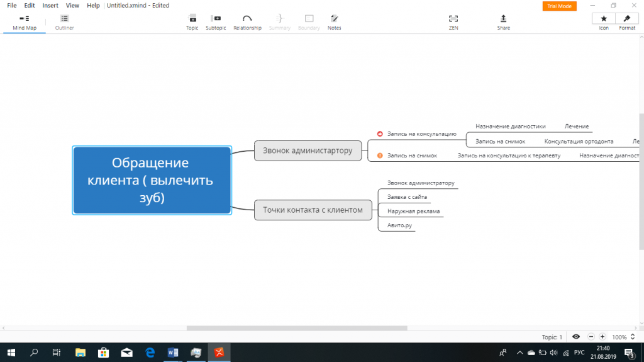Switch to Mind Map view

click(25, 21)
